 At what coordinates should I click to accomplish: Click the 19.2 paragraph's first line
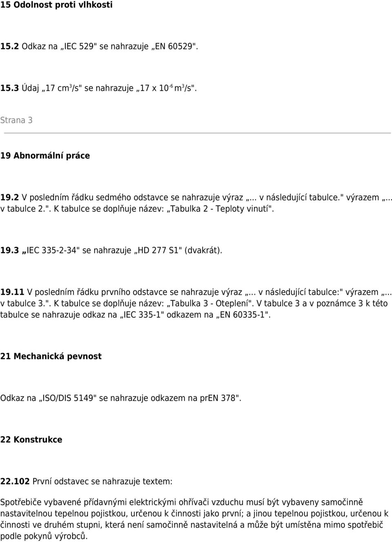pyautogui.click(x=196, y=197)
